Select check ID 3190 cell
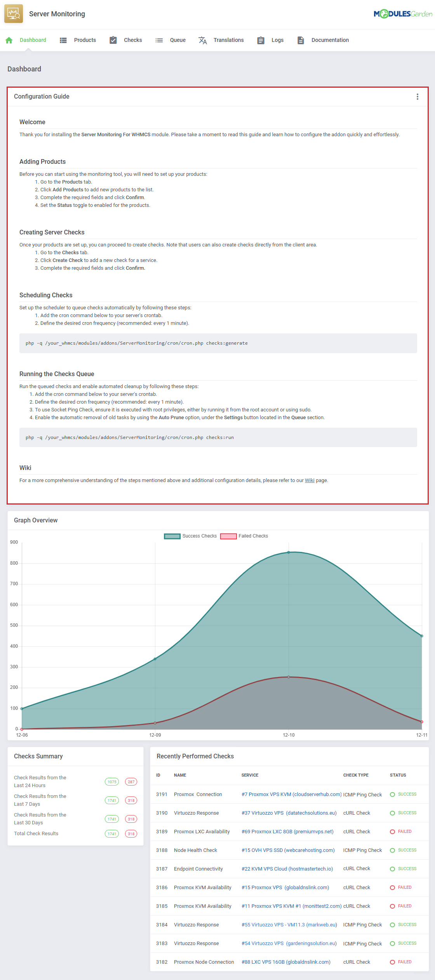435x980 pixels. [162, 813]
